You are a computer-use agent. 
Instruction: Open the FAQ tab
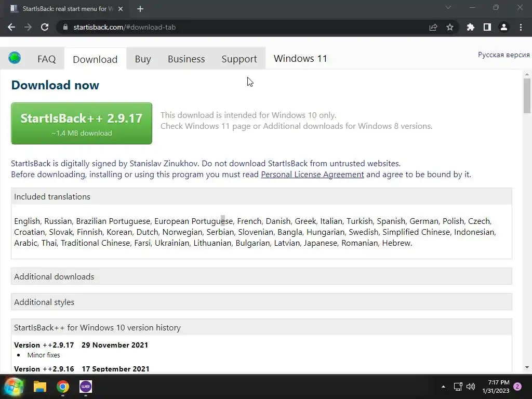46,59
